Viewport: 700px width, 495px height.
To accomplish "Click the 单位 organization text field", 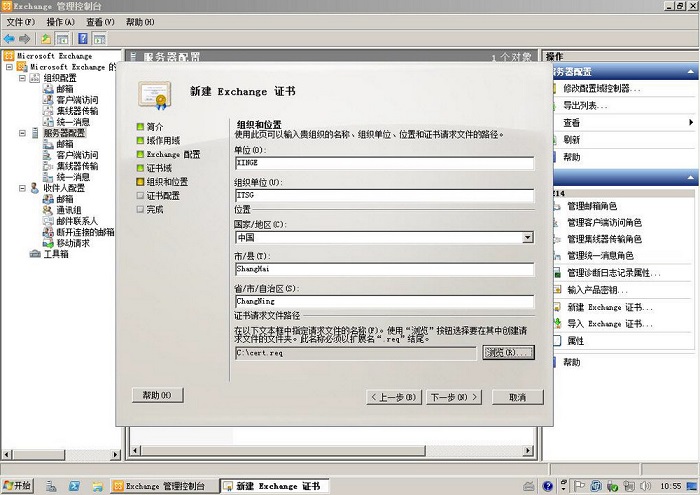I will pos(384,161).
